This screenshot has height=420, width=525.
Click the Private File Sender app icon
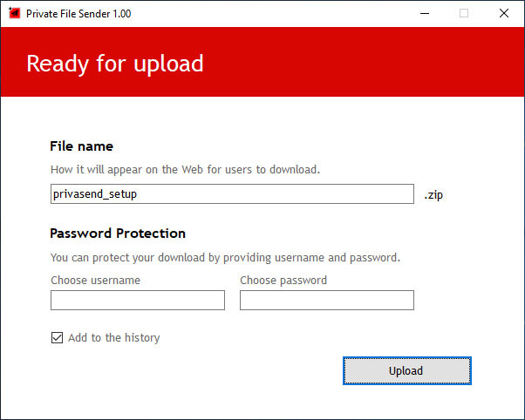[15, 13]
